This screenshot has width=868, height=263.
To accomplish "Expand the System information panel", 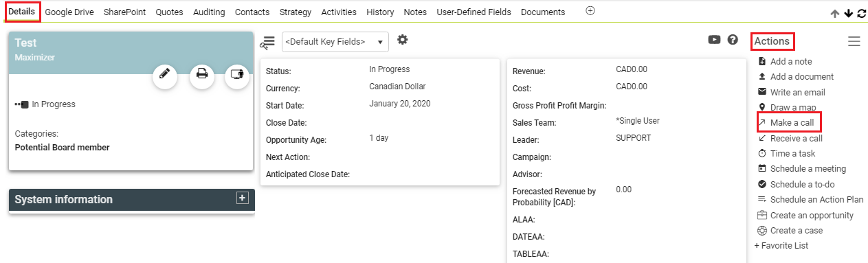I will click(x=242, y=198).
